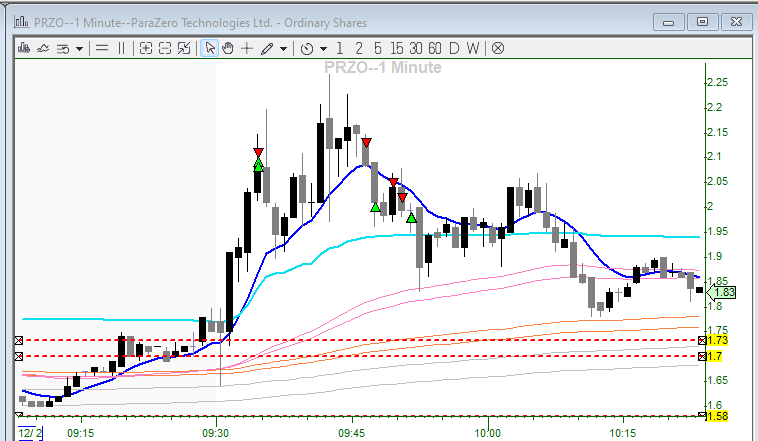Select the 1.7 price level label
Screen dimensions: 758x441
point(715,356)
